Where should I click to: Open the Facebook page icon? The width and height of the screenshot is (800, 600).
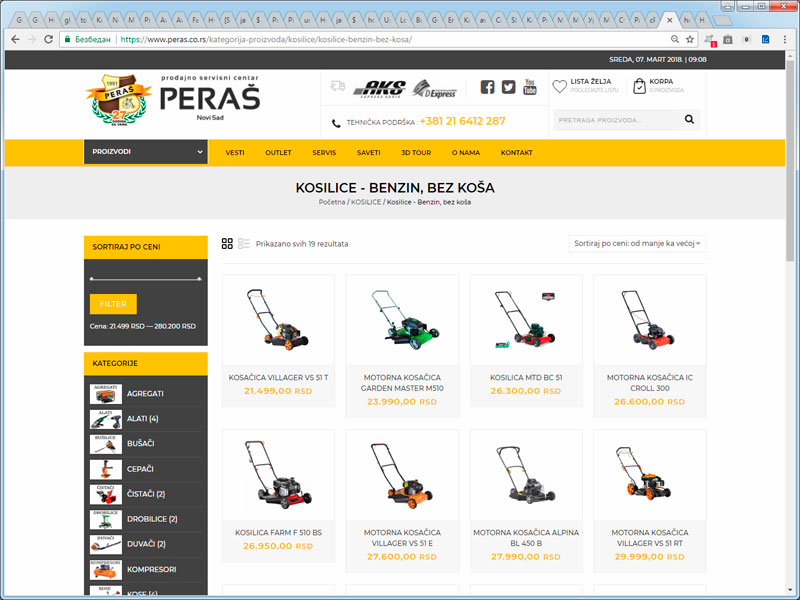point(487,87)
